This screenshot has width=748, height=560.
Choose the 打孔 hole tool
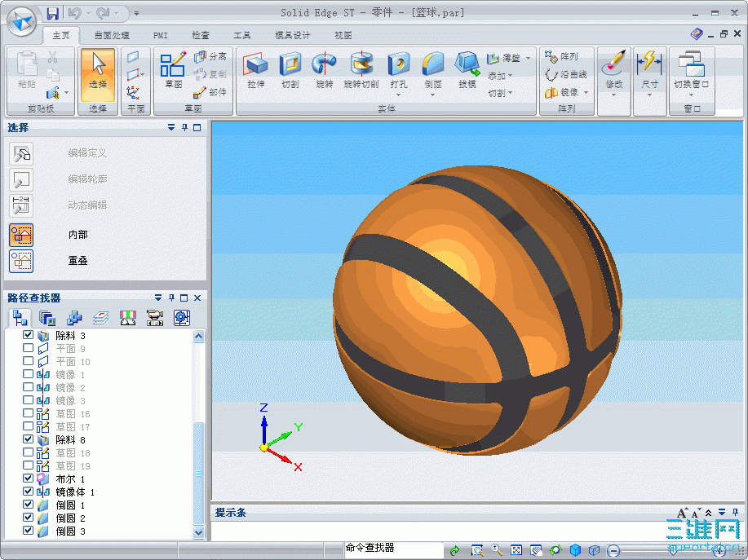[x=398, y=71]
